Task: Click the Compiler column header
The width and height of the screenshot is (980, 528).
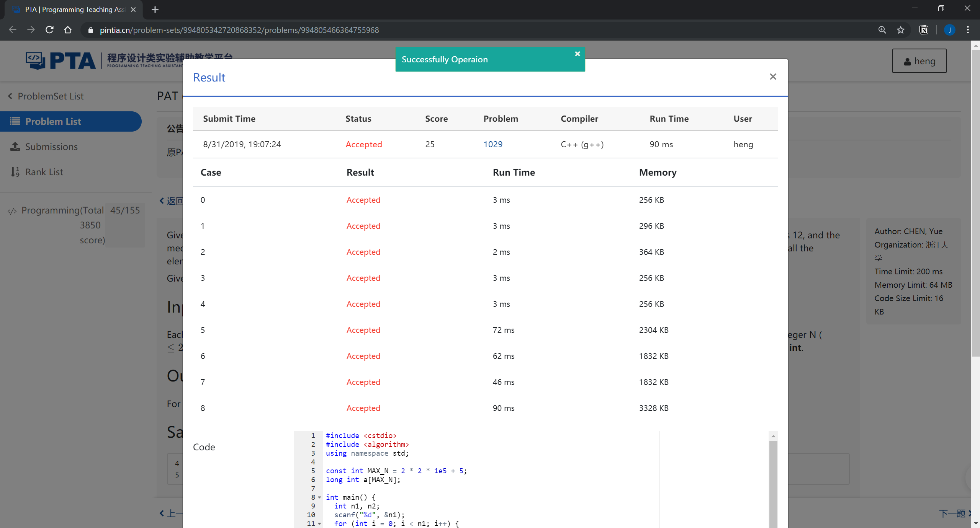Action: 579,119
